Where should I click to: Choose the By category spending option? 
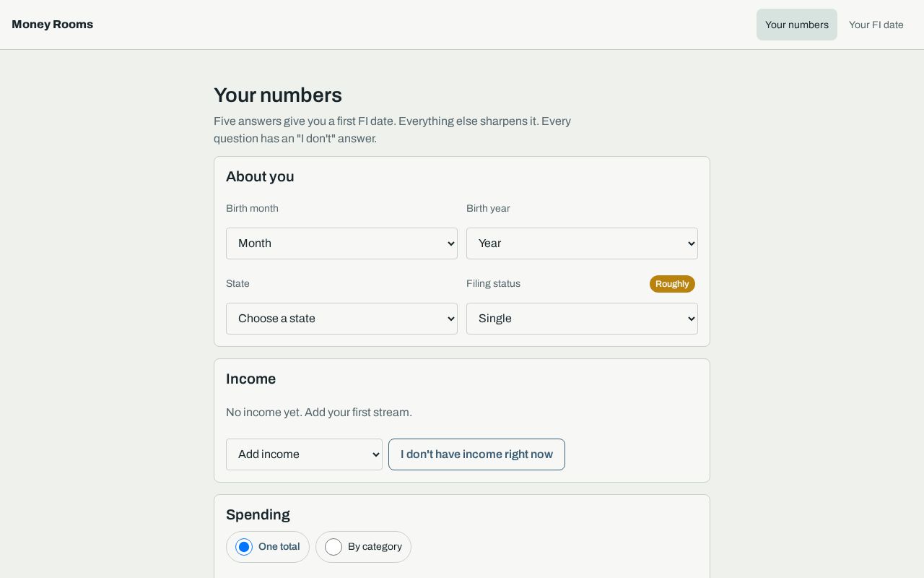pyautogui.click(x=363, y=547)
